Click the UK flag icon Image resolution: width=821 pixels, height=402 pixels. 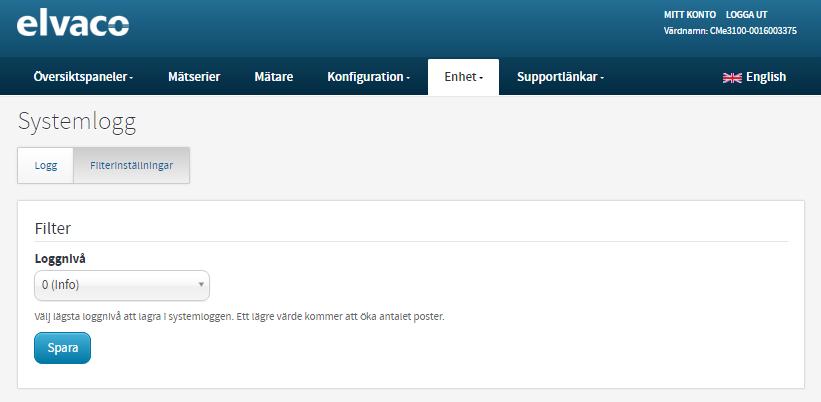(x=732, y=77)
